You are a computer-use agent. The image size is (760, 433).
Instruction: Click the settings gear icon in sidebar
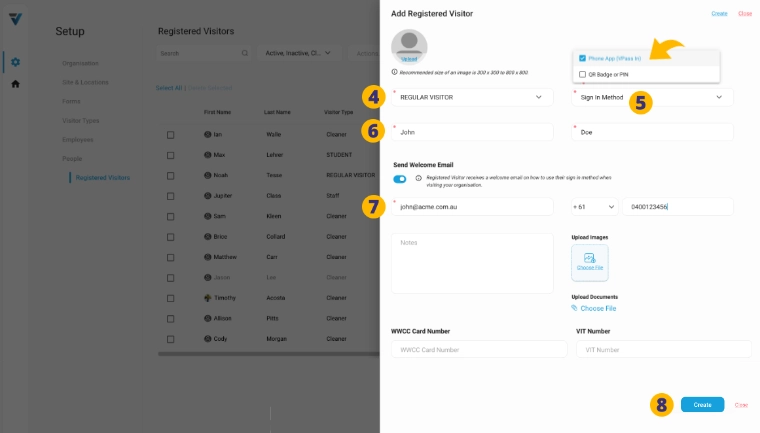click(x=15, y=63)
